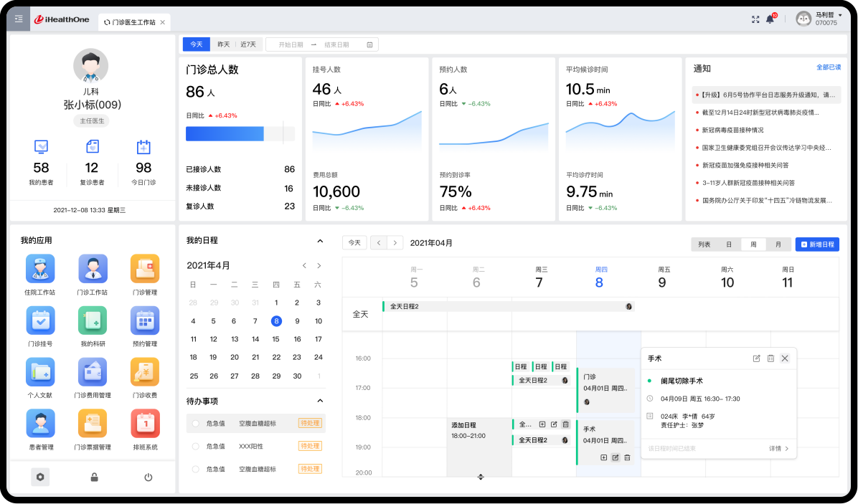Mark the XXX阳性 todo item circle
This screenshot has height=504, width=858.
coord(195,446)
